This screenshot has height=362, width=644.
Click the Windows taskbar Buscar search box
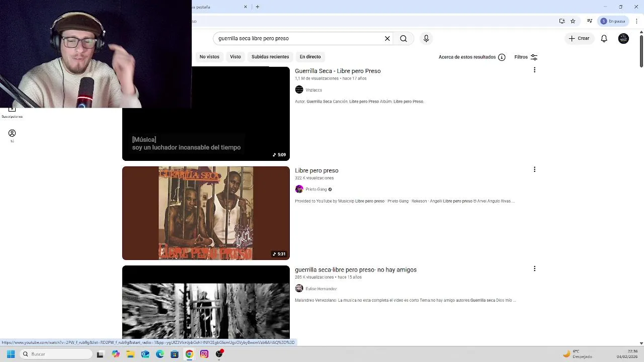[x=56, y=354]
